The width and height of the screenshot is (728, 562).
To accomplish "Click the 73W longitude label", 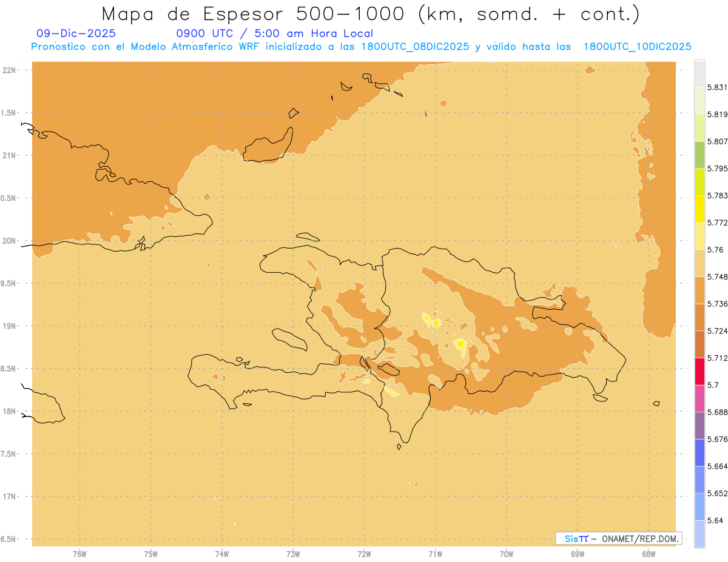I will point(293,554).
